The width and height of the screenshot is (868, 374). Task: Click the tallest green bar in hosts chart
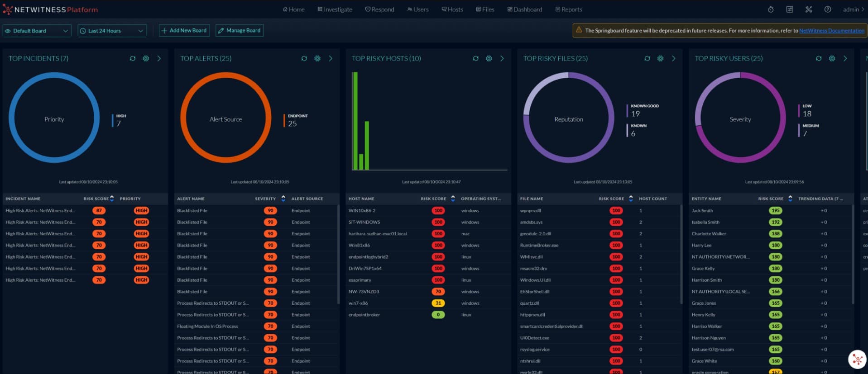[x=355, y=121]
